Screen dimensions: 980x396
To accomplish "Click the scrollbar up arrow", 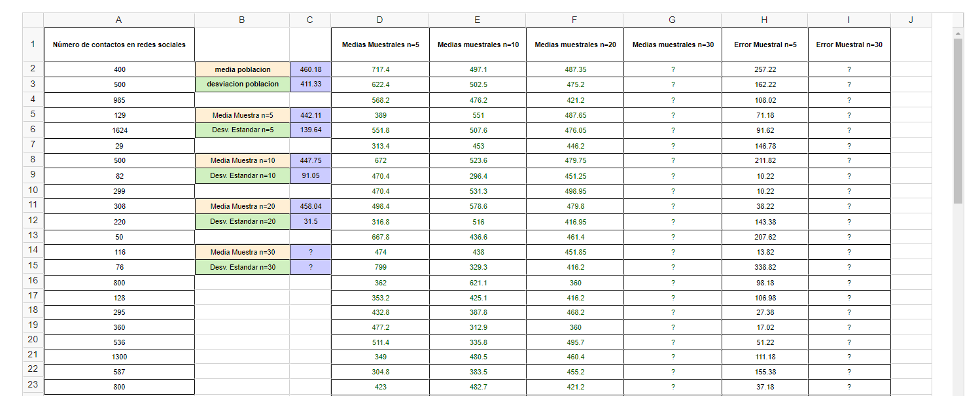I will point(958,33).
